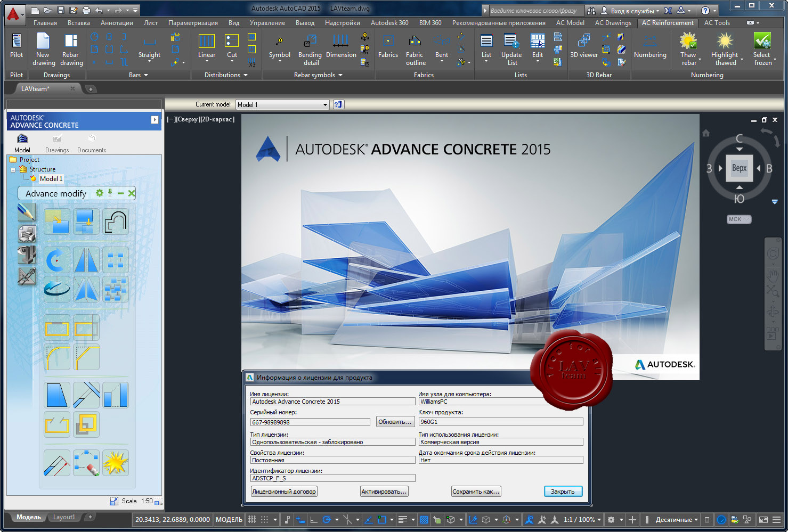Click the home icon near the ViewCube

click(706, 133)
